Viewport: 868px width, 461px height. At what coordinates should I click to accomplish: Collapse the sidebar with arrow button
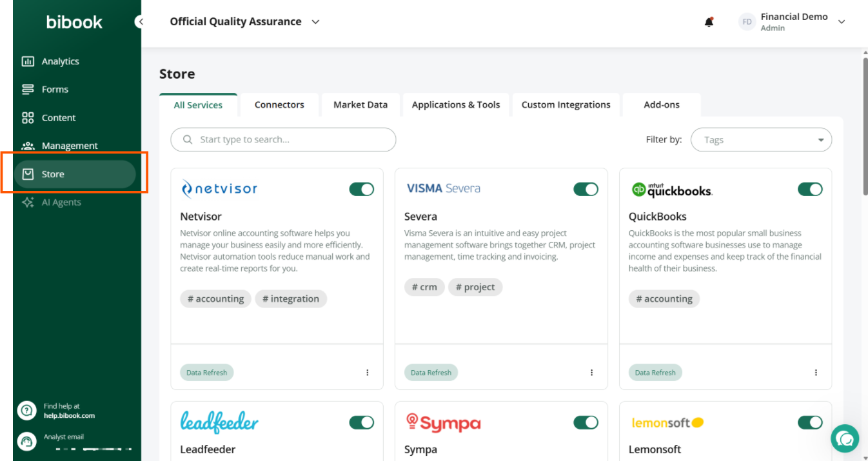[139, 22]
